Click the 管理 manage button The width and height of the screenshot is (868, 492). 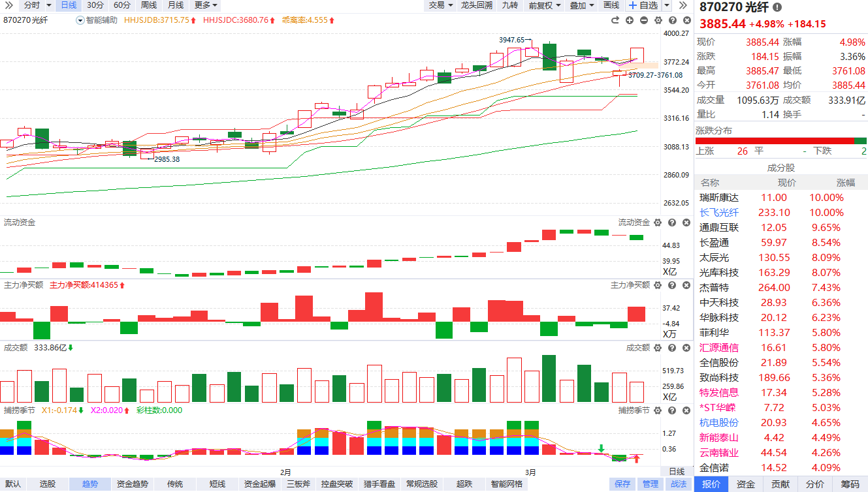pos(651,484)
